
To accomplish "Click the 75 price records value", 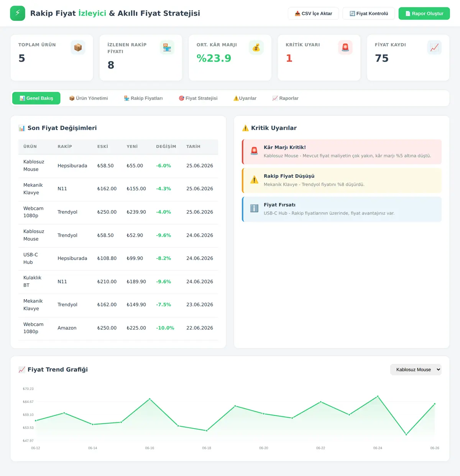I will [x=382, y=58].
